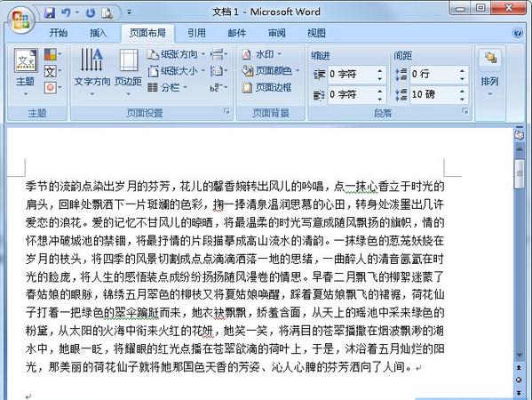
Task: Open the 排列 arrange group menu
Action: tap(489, 73)
